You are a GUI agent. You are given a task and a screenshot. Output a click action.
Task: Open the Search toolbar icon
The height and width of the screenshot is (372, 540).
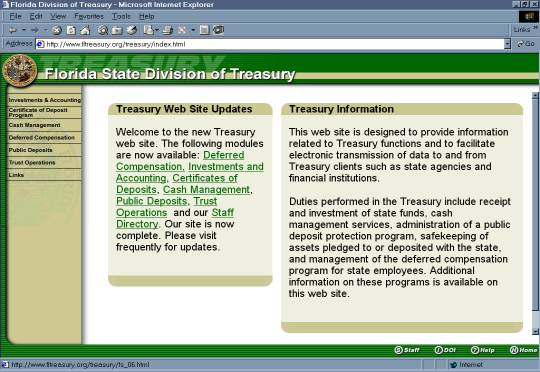(x=103, y=30)
